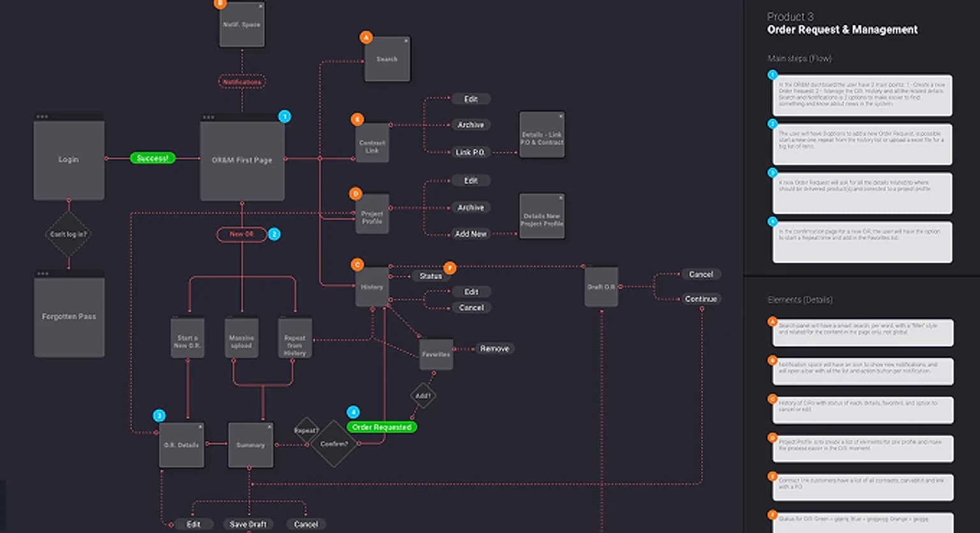Click the Add New action pill
Image resolution: width=980 pixels, height=533 pixels.
(x=470, y=234)
